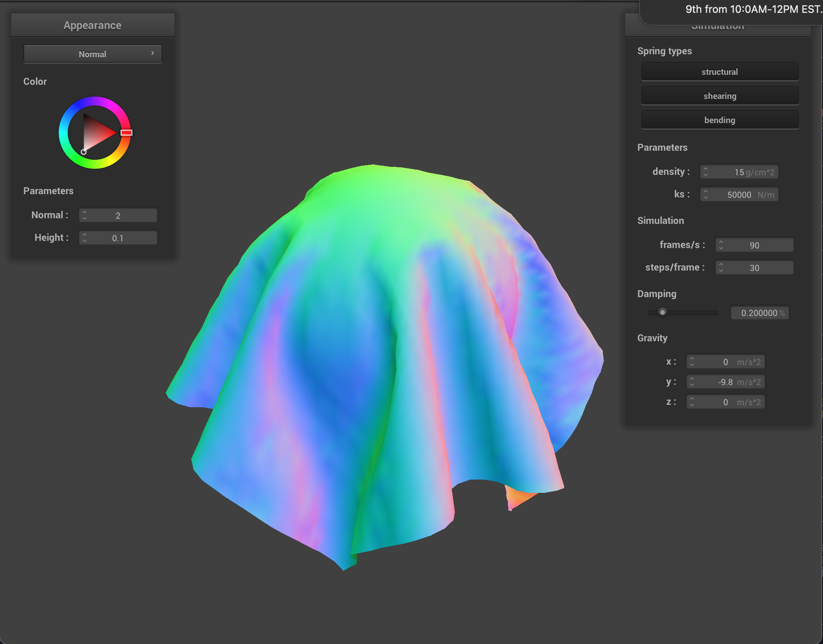This screenshot has height=644, width=823.
Task: Click the steps/frame stepper arrows
Action: coord(721,268)
